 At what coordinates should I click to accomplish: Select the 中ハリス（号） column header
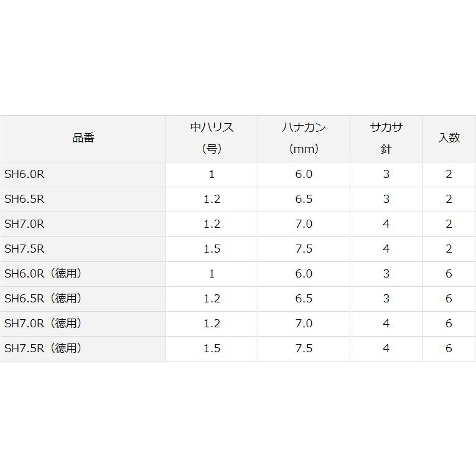point(212,138)
